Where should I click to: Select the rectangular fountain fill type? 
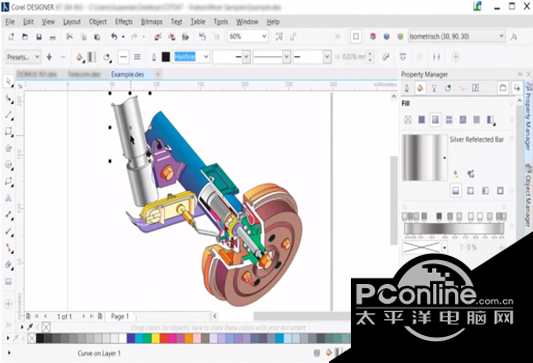[x=500, y=190]
